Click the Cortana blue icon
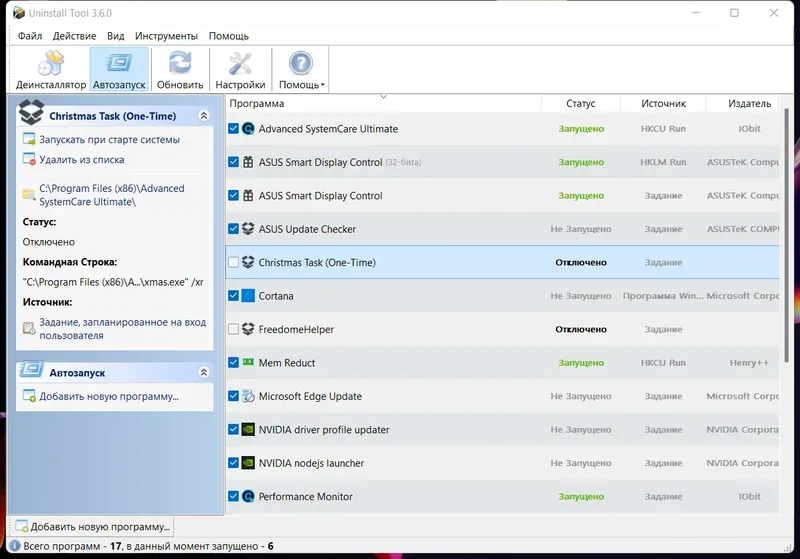Screen dimensions: 800x559 [248, 296]
